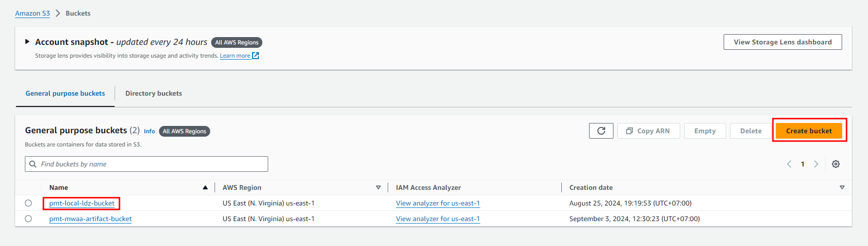Select radio button for pmt-mwaa-artifact-bucket
868x246 pixels.
click(28, 219)
